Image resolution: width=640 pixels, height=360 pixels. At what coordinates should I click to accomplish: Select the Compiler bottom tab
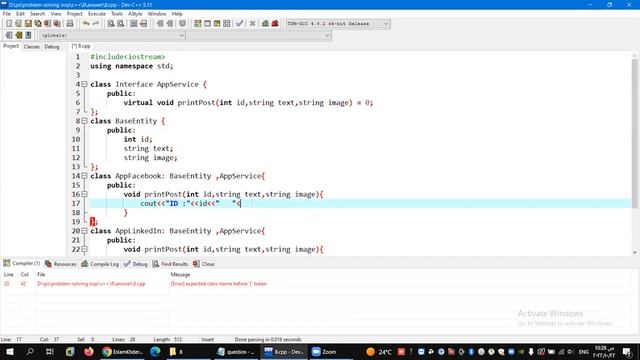click(22, 264)
